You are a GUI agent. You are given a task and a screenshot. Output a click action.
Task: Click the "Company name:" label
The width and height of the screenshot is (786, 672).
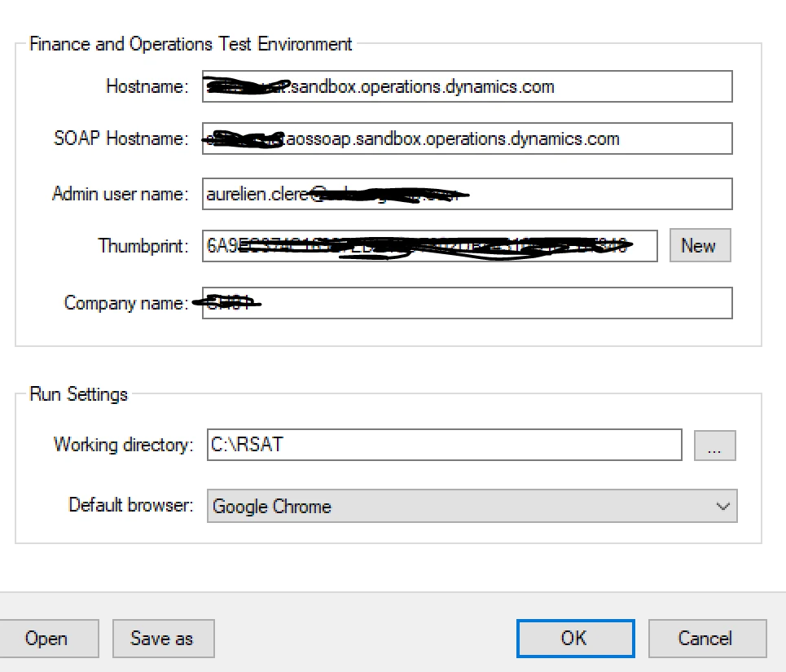[x=126, y=303]
